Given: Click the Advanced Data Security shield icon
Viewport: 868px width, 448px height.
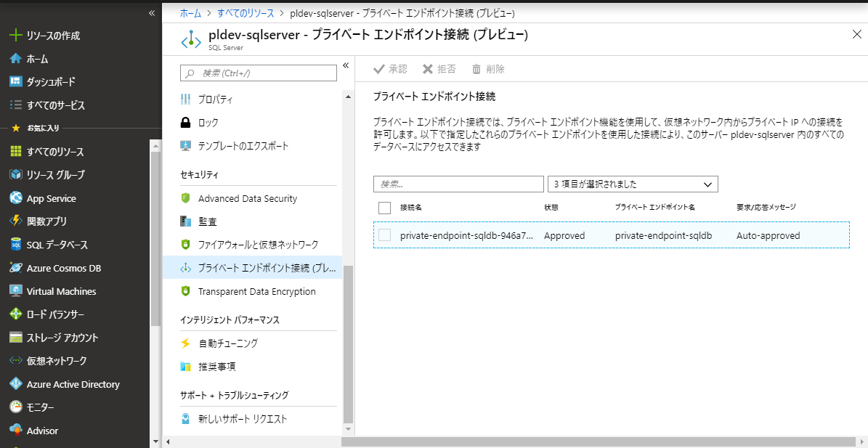Looking at the screenshot, I should (186, 198).
